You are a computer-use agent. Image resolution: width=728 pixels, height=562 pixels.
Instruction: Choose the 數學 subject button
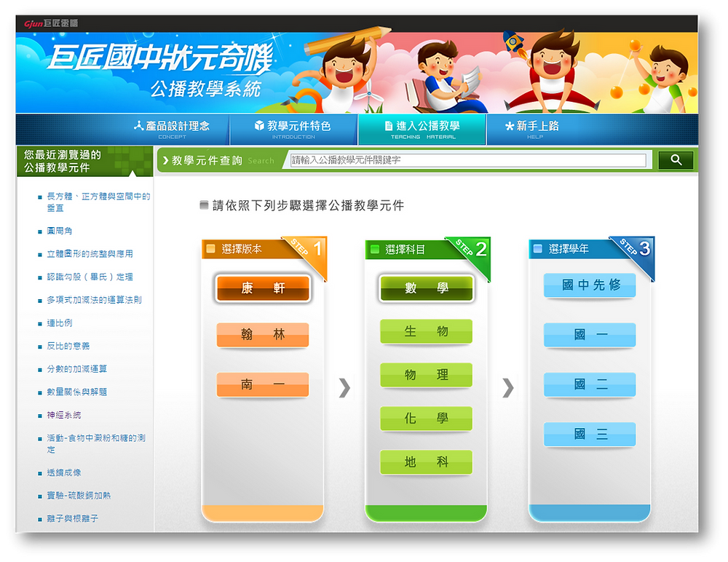426,288
